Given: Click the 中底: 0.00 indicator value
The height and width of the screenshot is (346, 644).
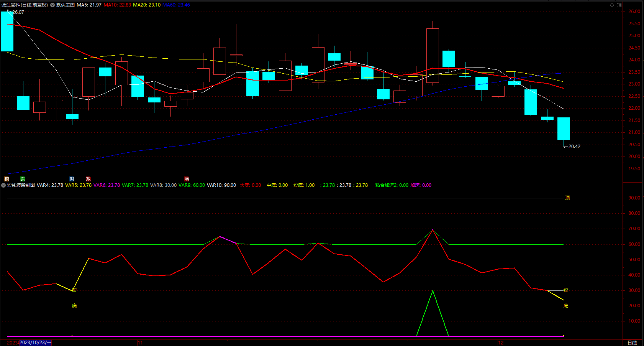Looking at the screenshot, I should click(277, 185).
